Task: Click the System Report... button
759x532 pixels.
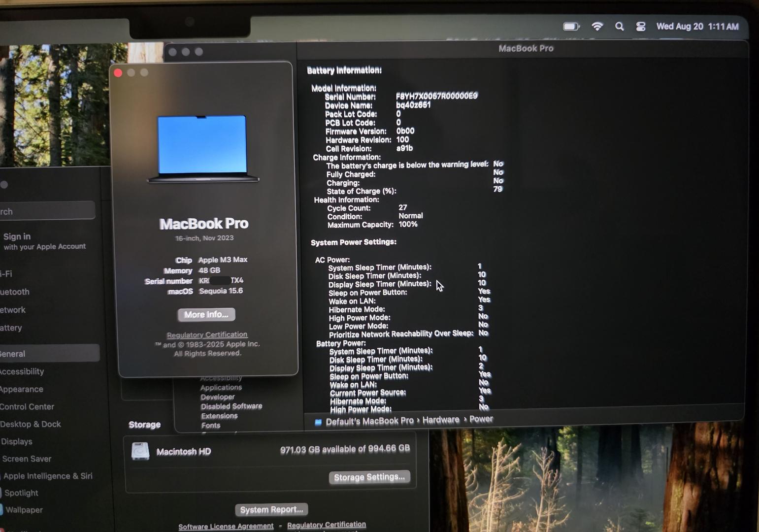Action: 271,509
